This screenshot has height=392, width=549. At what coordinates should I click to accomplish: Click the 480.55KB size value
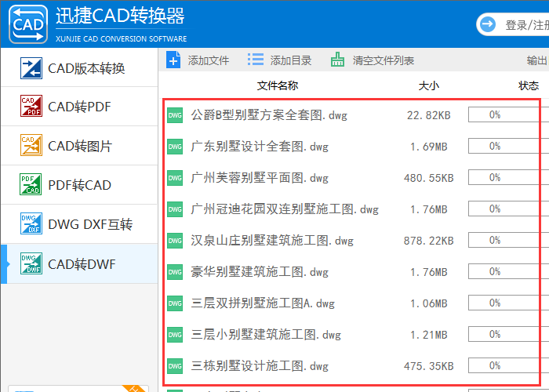pos(428,178)
